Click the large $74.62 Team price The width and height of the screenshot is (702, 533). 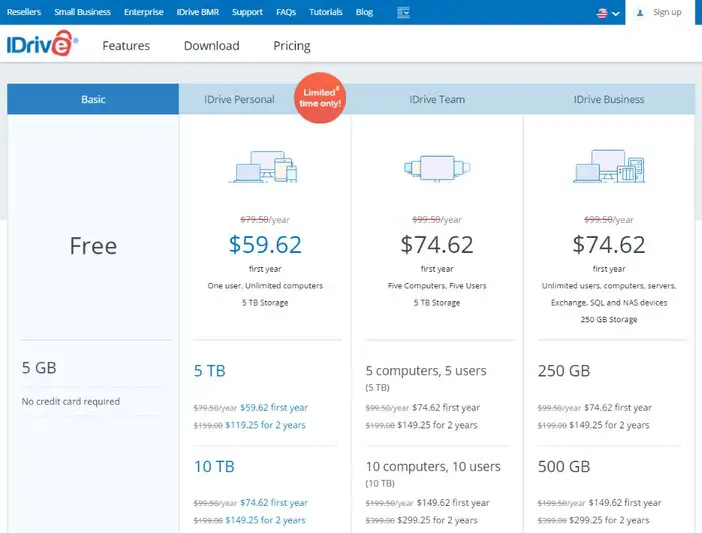(437, 244)
